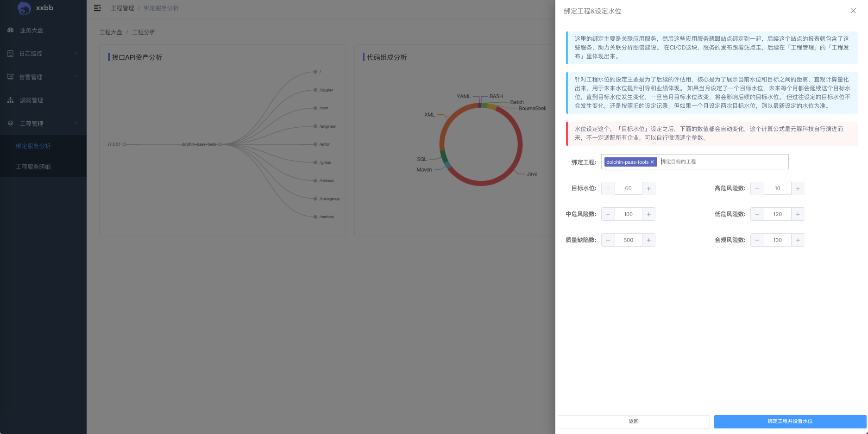
Task: Click the xxbb dolphin logo
Action: pos(25,8)
